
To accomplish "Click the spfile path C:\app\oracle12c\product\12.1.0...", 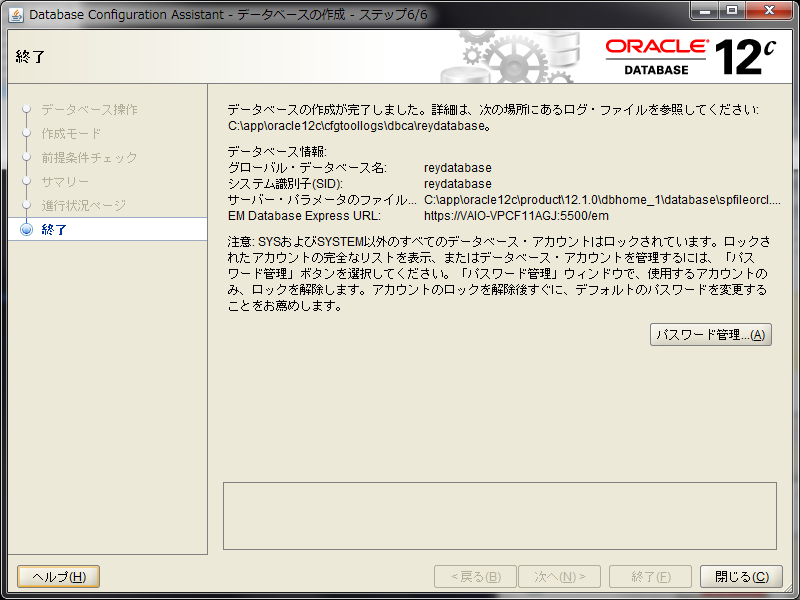I will coord(602,200).
